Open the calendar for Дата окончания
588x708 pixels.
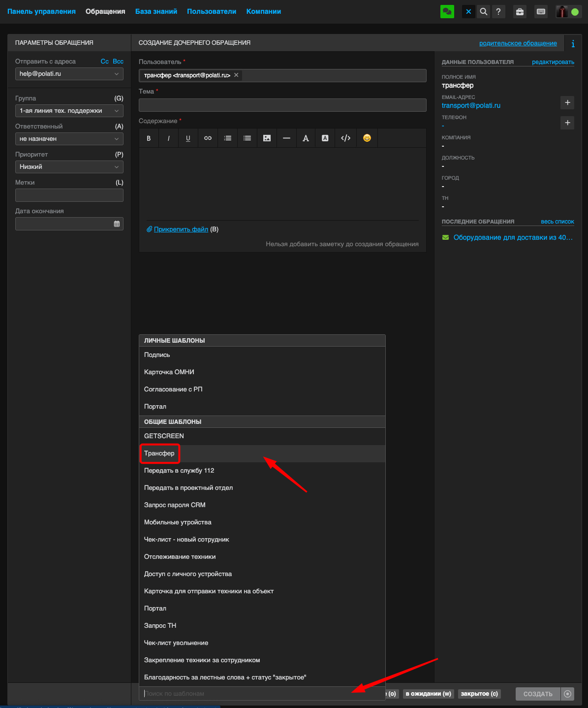coord(117,224)
